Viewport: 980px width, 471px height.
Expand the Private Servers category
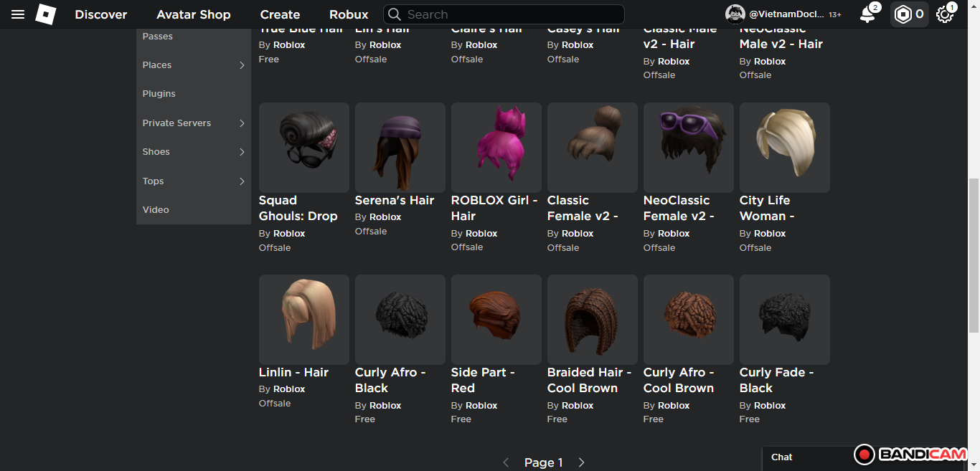coord(242,123)
